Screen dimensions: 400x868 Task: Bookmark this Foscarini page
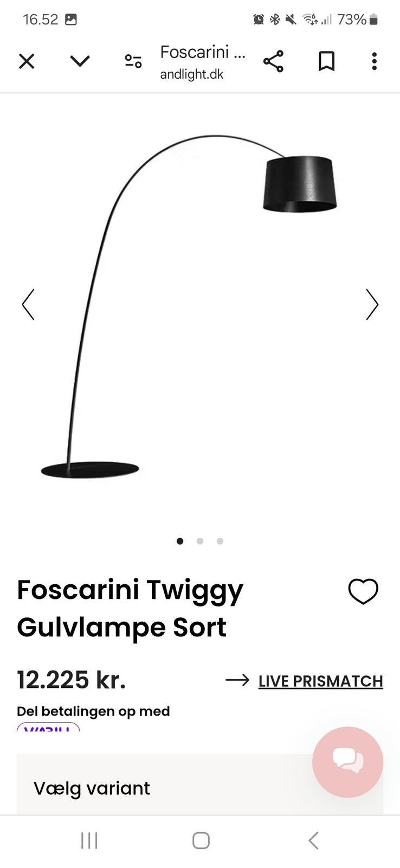click(x=326, y=61)
